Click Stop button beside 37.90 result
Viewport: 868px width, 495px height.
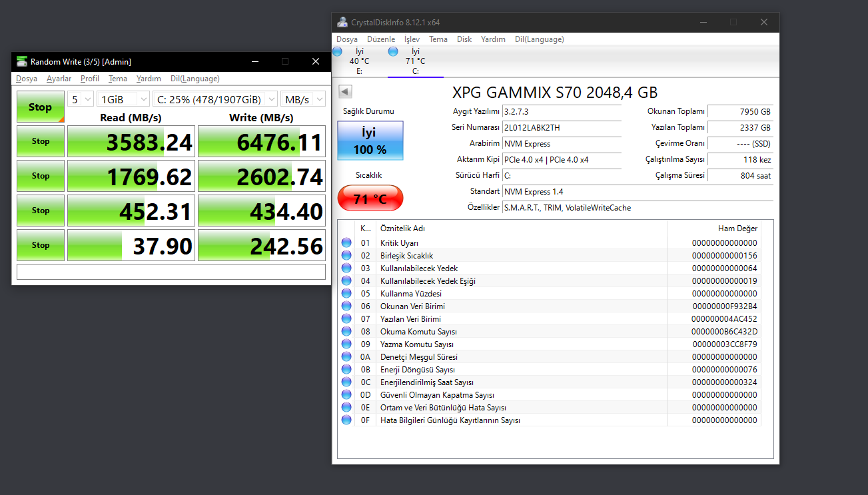[41, 245]
